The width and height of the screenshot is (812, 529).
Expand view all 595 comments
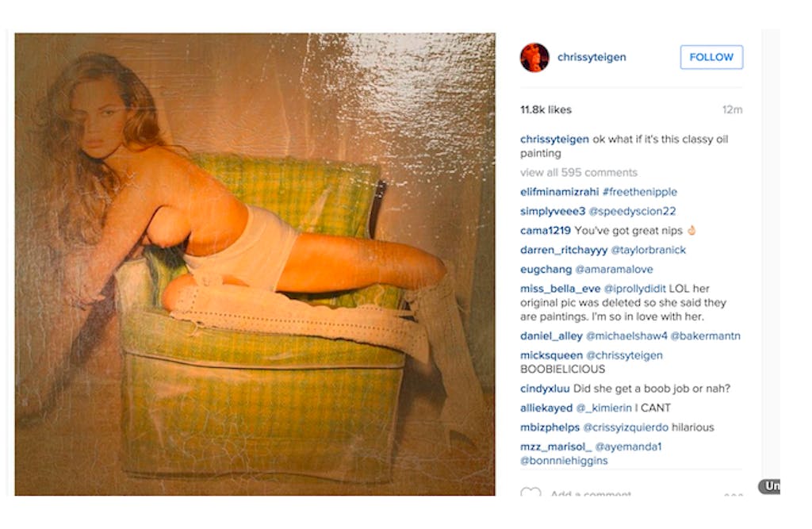click(578, 173)
